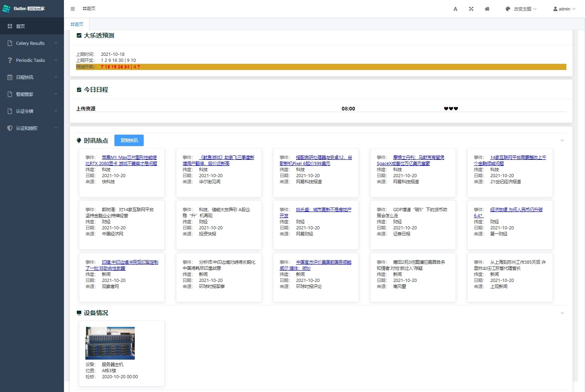Image resolution: width=585 pixels, height=392 pixels.
Task: Click the three hearts rating icon
Action: pos(451,109)
